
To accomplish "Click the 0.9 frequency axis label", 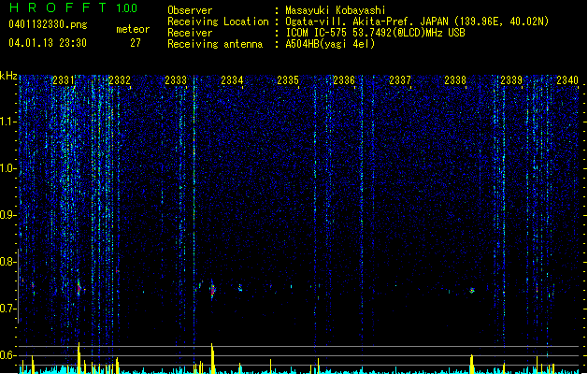I will tap(7, 215).
